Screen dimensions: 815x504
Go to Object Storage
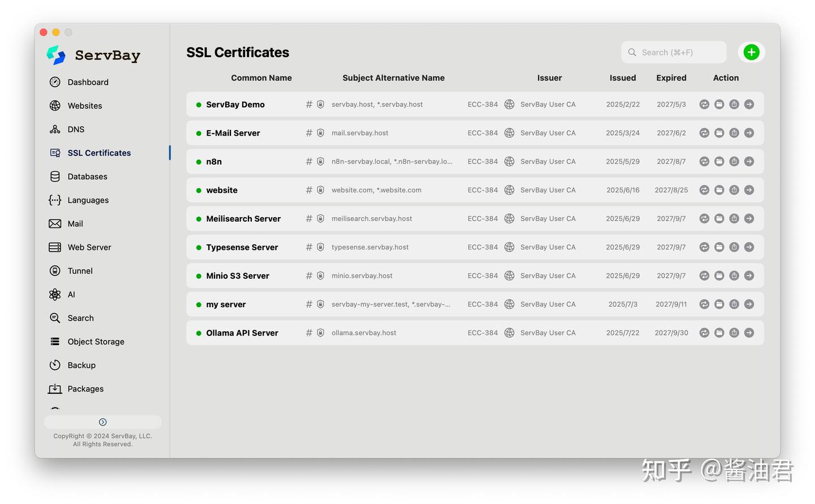point(96,342)
